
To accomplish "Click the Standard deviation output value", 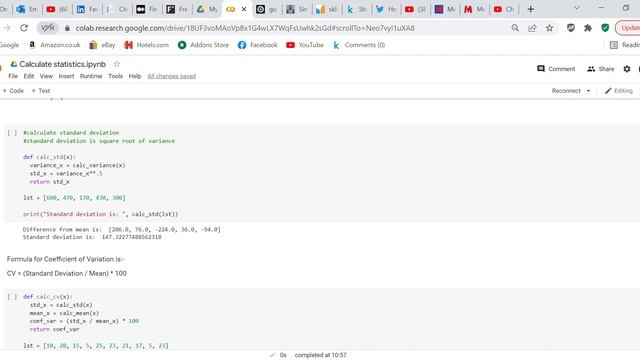I will pos(131,237).
